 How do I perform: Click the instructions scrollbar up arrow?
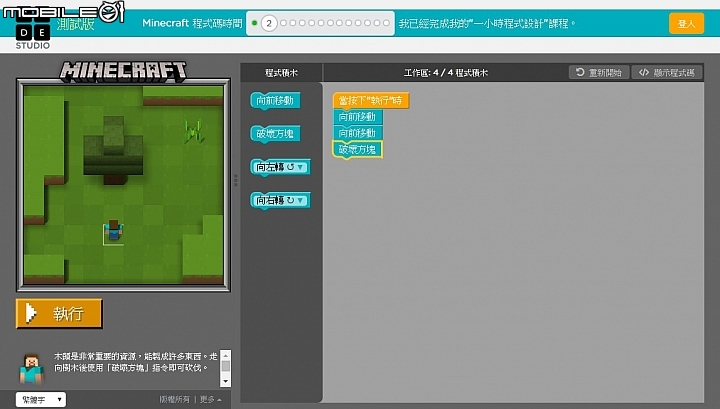point(225,355)
